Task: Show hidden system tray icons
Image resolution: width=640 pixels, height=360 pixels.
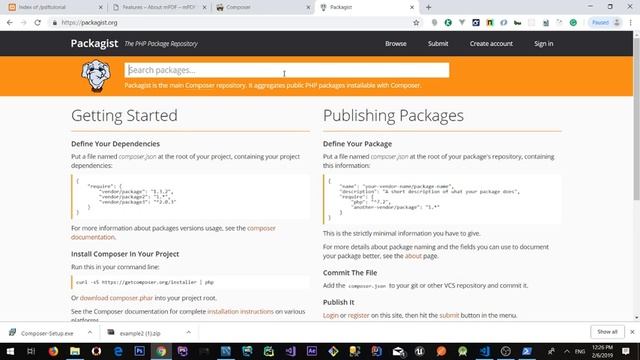Action: (567, 351)
